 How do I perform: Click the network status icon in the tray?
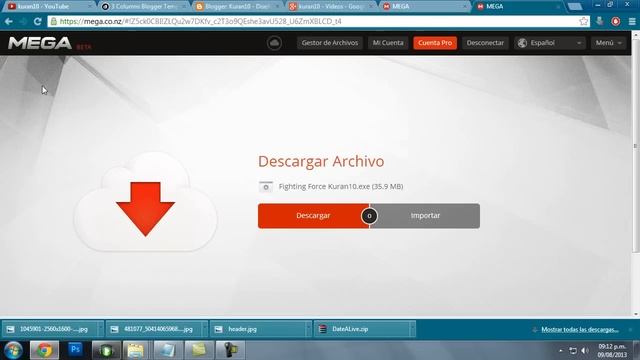pyautogui.click(x=573, y=351)
